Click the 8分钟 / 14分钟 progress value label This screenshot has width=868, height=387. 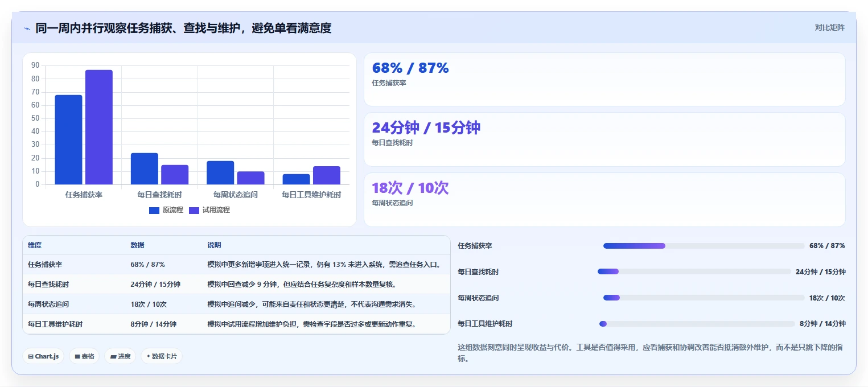(822, 324)
